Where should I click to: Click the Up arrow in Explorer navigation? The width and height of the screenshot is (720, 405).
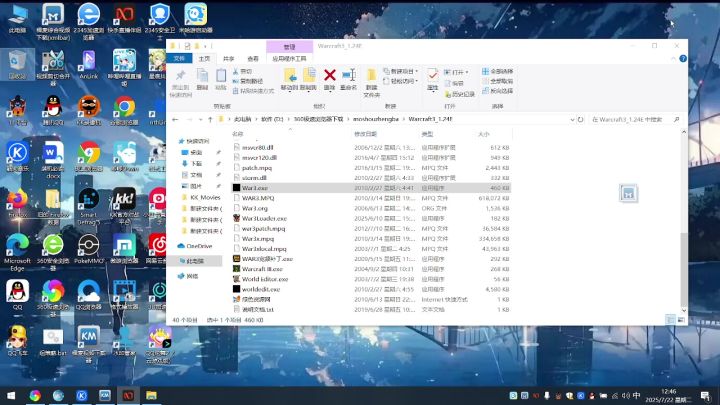point(210,119)
